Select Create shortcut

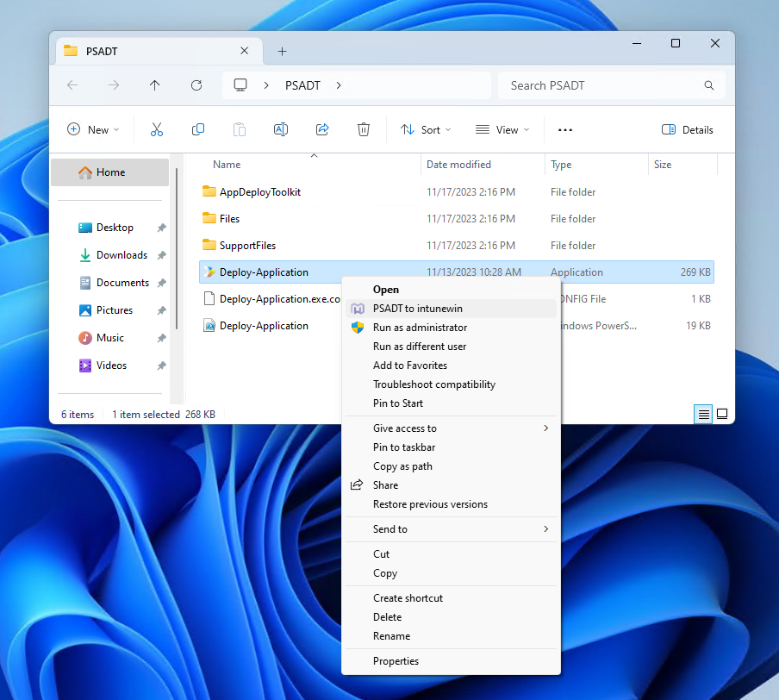click(451, 598)
